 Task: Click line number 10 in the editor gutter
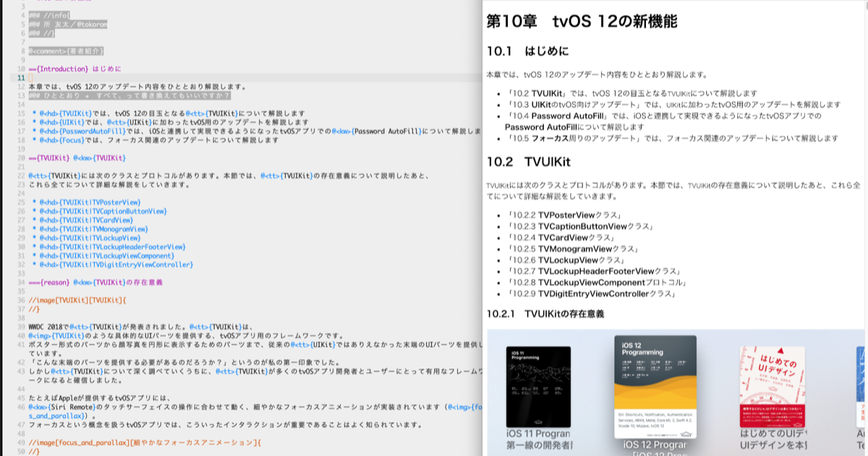[x=22, y=69]
